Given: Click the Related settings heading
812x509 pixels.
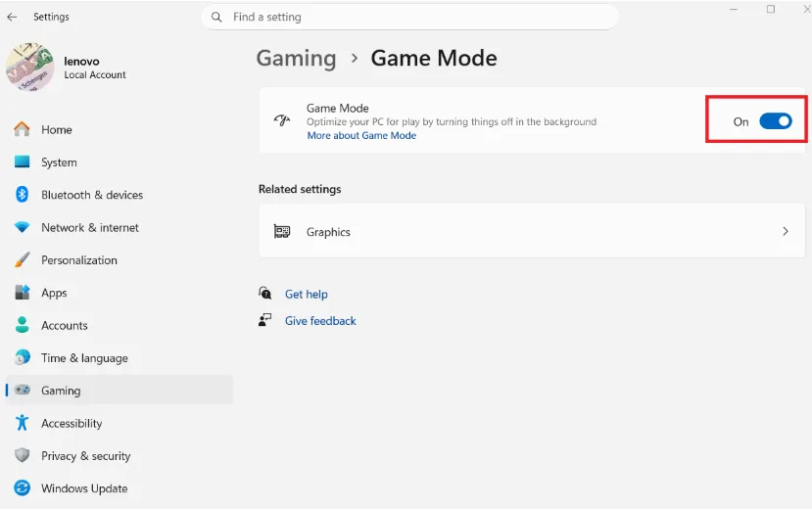Looking at the screenshot, I should (300, 189).
